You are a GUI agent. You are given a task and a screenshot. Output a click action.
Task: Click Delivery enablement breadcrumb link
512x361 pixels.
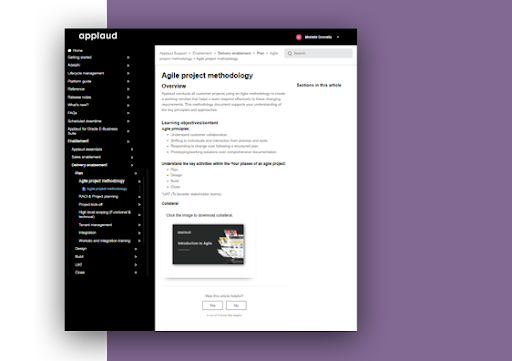click(x=234, y=53)
